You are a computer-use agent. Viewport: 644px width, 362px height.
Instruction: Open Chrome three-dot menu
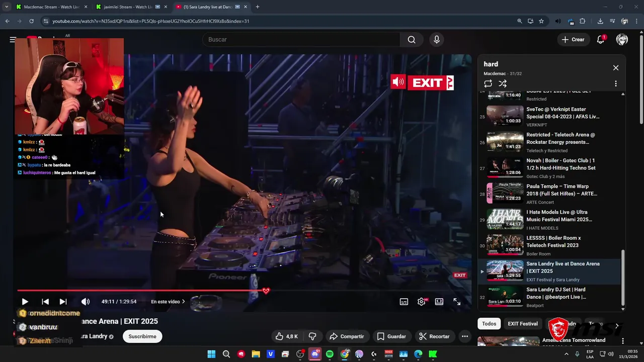(637, 21)
